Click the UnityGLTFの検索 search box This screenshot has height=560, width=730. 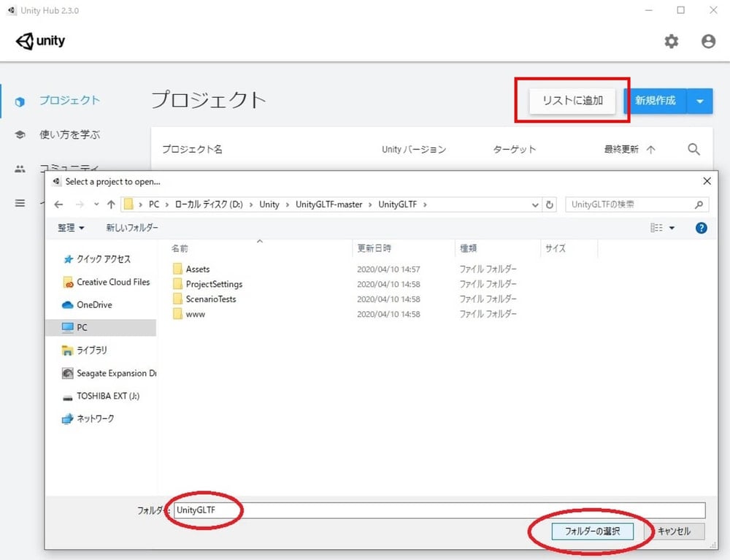click(x=637, y=204)
